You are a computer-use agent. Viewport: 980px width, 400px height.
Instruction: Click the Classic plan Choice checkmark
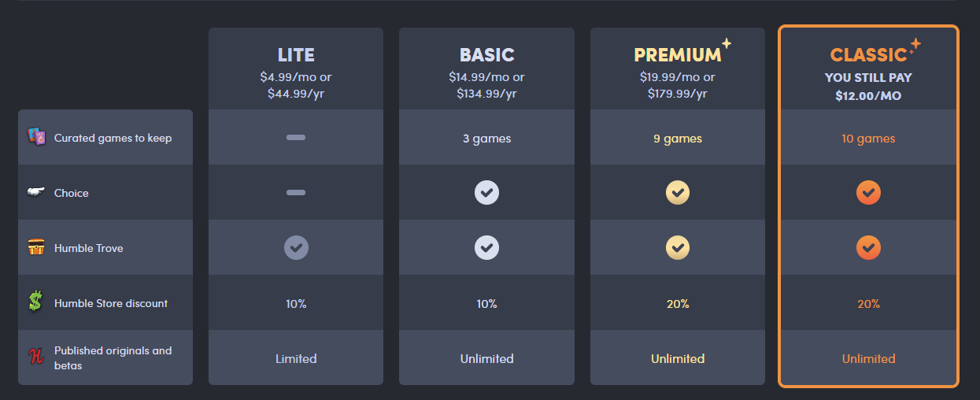[x=868, y=193]
